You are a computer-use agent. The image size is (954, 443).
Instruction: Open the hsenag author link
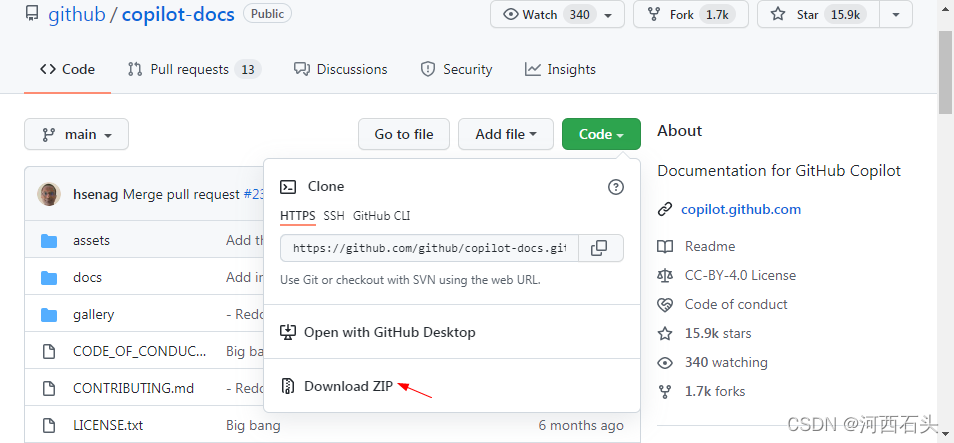pyautogui.click(x=96, y=194)
